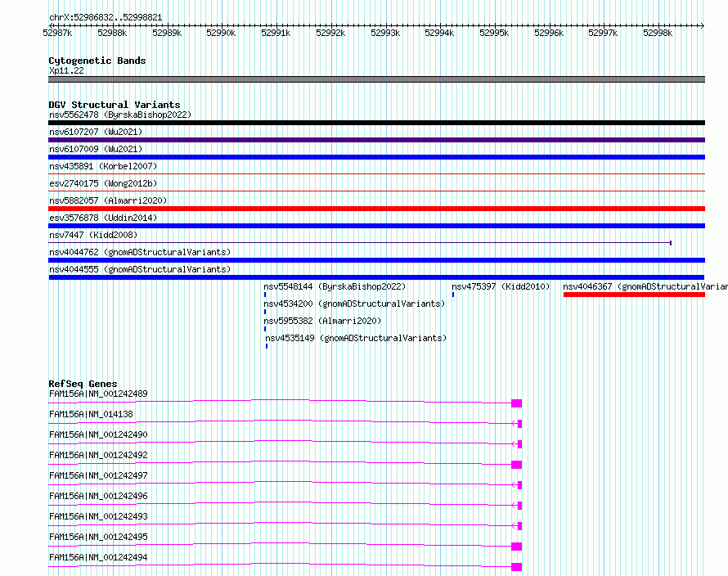
Task: Open variant label esv2740175 (Wong2012b)
Action: point(103,183)
